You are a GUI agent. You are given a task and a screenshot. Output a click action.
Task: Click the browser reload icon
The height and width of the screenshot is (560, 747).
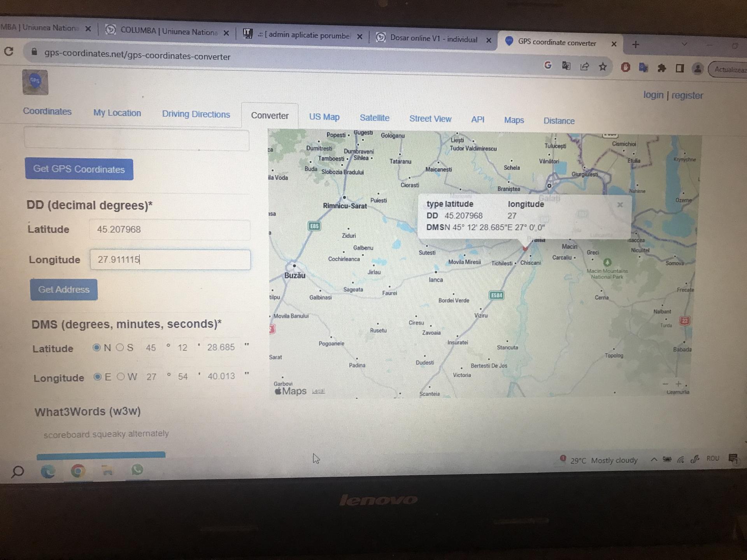[x=9, y=51]
